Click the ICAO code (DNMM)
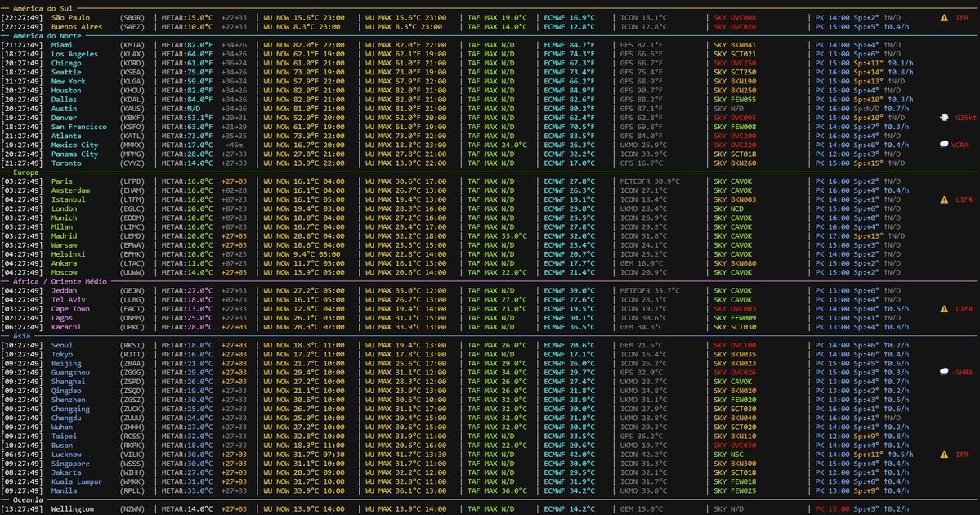Screen dimensions: 980x515 (132, 318)
